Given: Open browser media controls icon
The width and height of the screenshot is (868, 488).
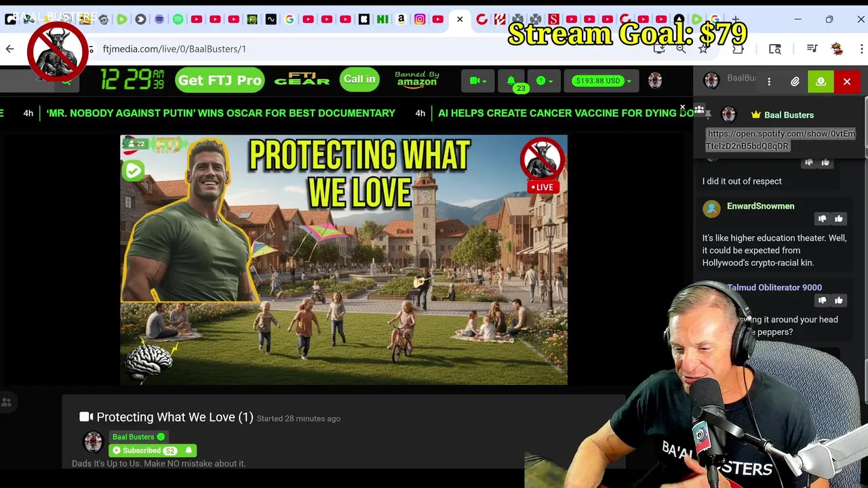Looking at the screenshot, I should click(812, 49).
